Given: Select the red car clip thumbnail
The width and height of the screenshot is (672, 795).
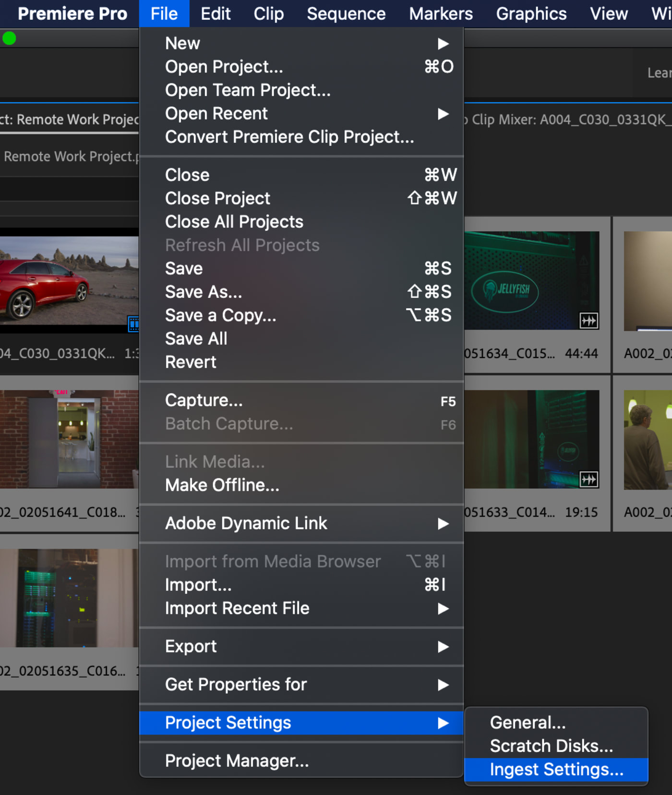Looking at the screenshot, I should point(69,280).
